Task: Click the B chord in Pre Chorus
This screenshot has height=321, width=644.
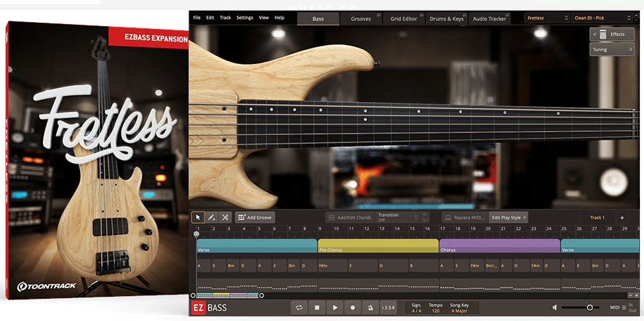Action: tap(423, 265)
